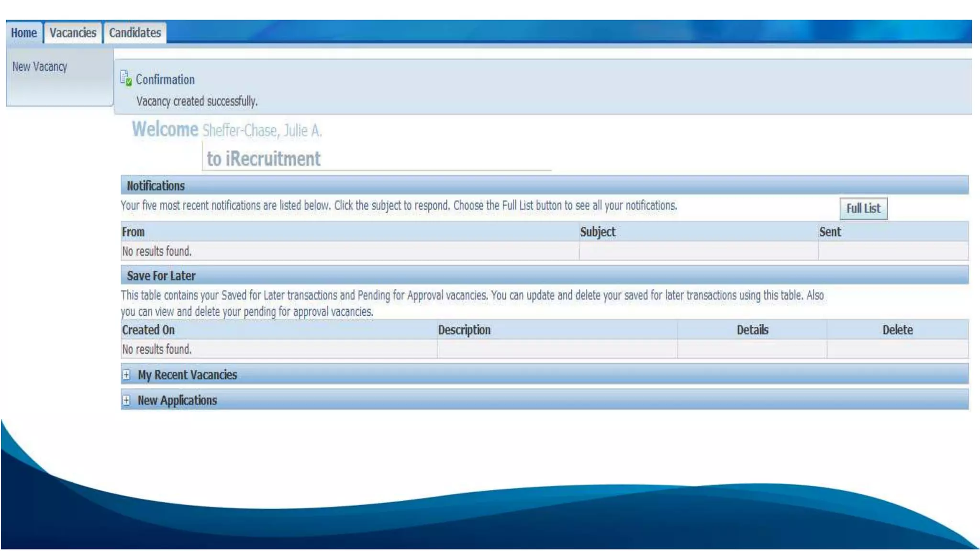Click the Description column header
The image size is (980, 551).
coord(464,330)
